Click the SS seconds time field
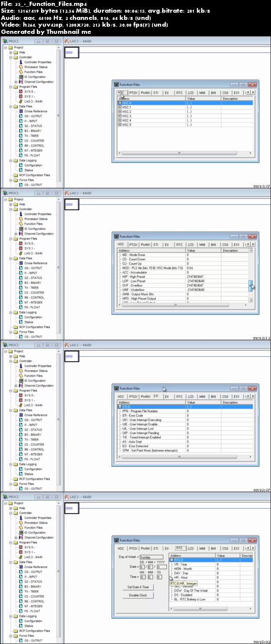The image size is (271, 644). pyautogui.click(x=159, y=577)
